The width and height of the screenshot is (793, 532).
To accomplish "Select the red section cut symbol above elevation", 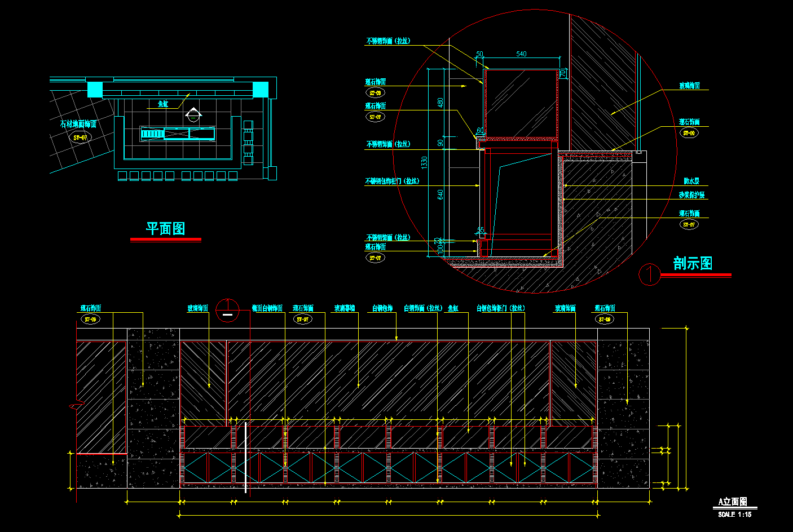I will (227, 311).
